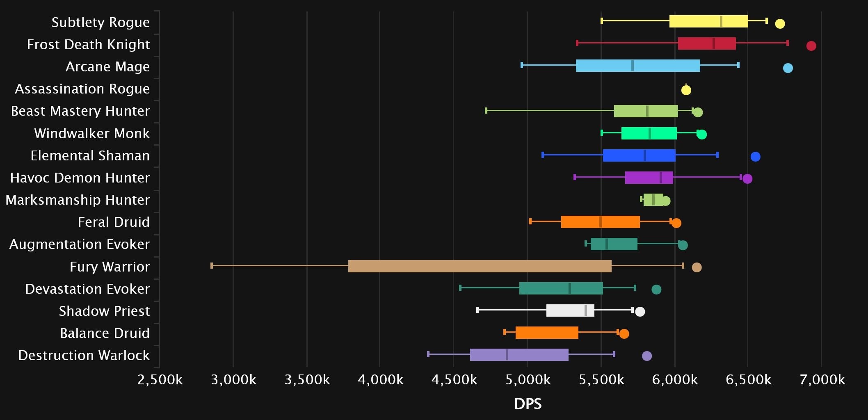Select the Shadow Priest white box

[570, 310]
